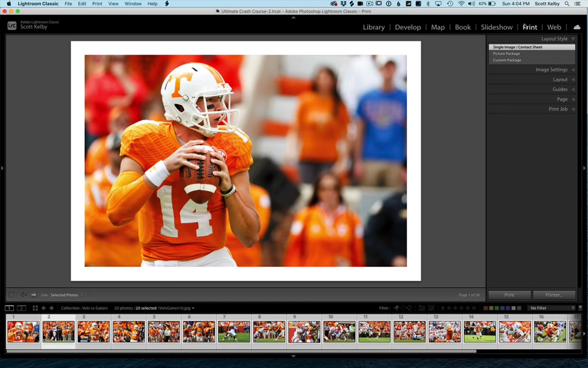Filter by green color label
This screenshot has height=368, width=588.
pos(497,308)
